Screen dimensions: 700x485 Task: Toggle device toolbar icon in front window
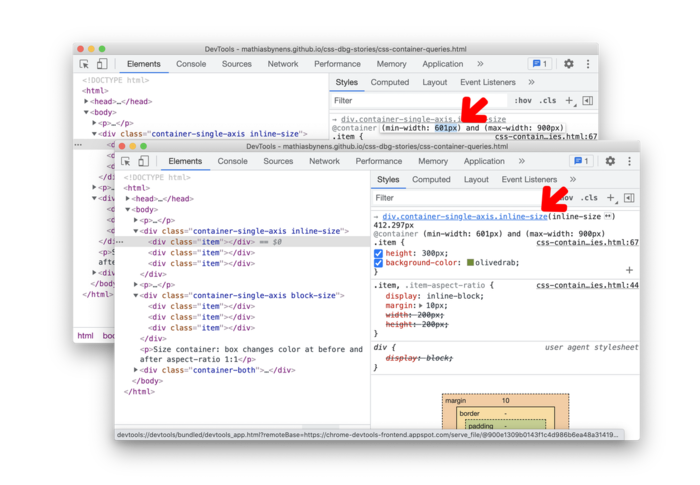pos(144,161)
